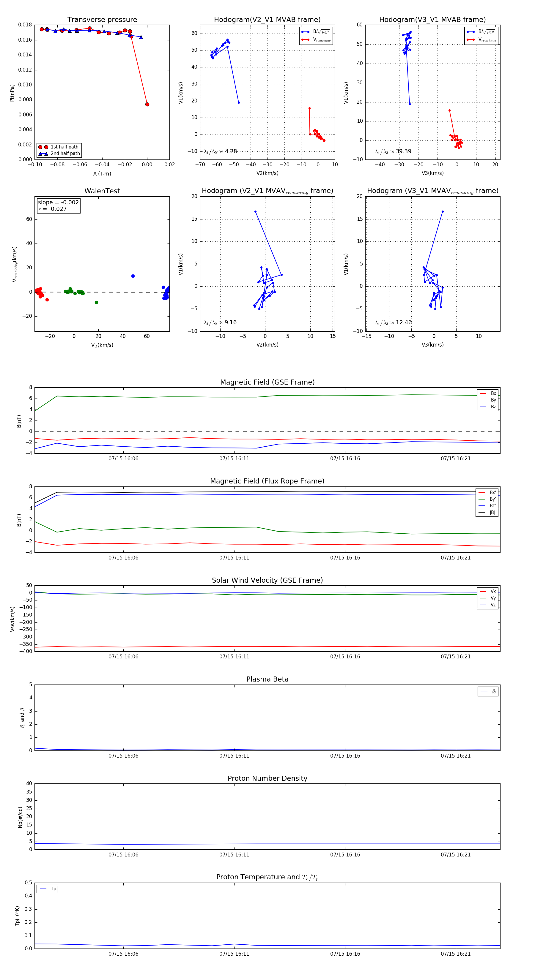This screenshot has width=535, height=980.
Task: Click the V remaining legend entry in V2_V1 MVAB hodogram
Action: [316, 39]
